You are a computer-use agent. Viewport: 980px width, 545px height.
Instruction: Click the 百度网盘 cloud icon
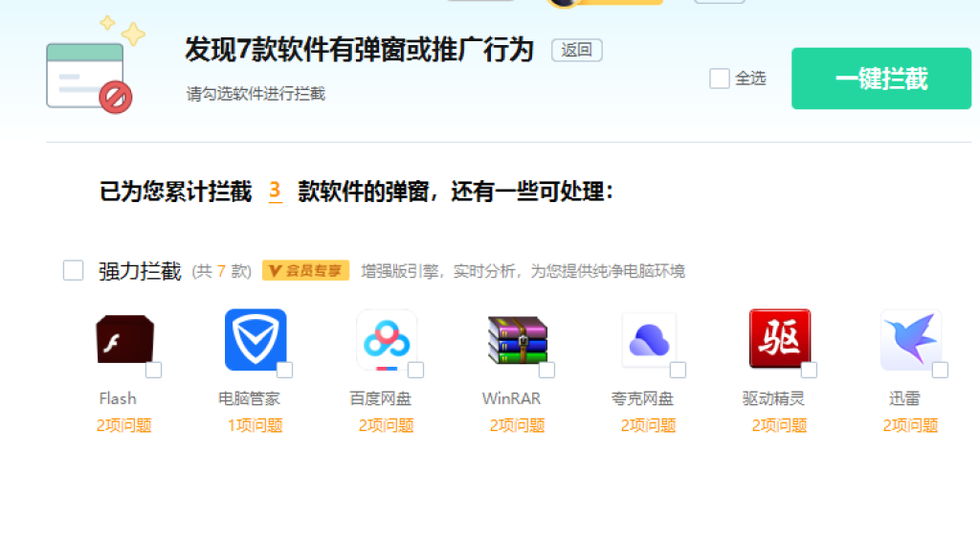click(x=387, y=339)
